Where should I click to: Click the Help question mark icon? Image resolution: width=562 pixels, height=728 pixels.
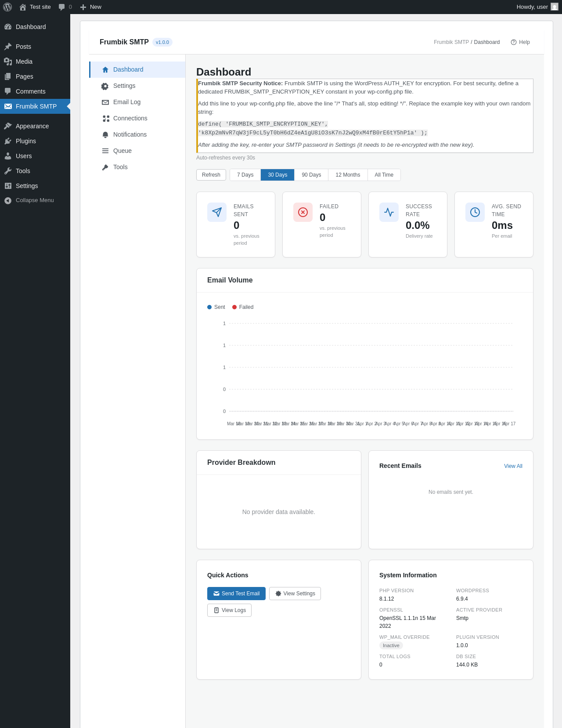[514, 42]
